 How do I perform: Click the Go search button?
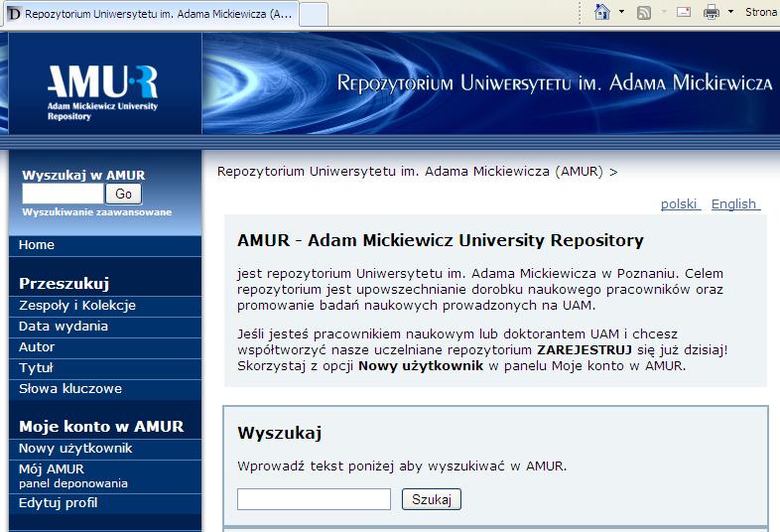[x=123, y=194]
